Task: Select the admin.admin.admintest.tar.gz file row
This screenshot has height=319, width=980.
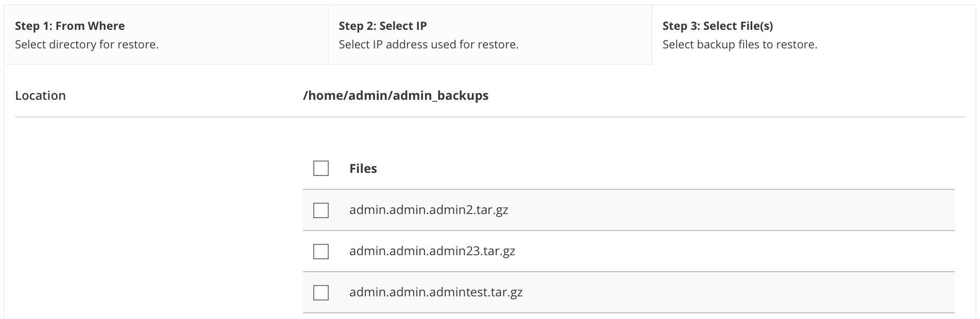Action: coord(435,292)
